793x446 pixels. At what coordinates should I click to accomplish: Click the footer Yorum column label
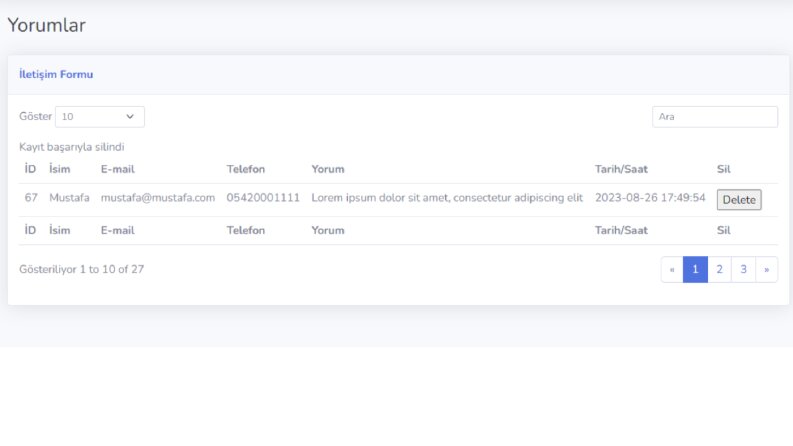(x=328, y=231)
